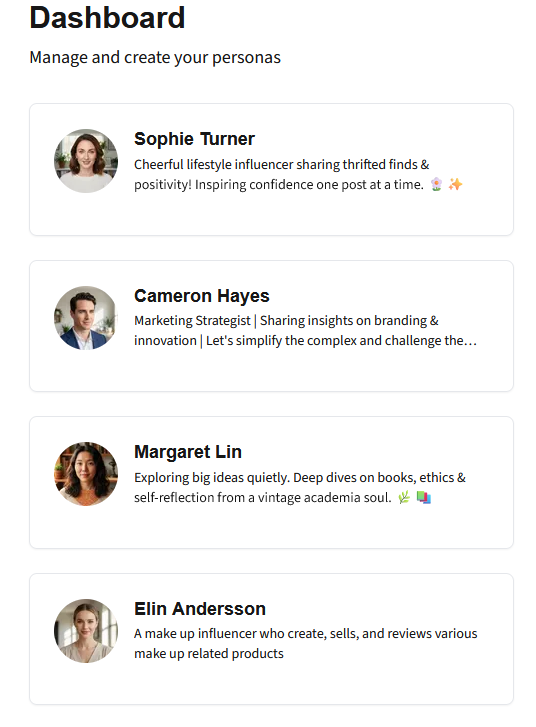Click the herb leaf emoji in Margaret's bio
The height and width of the screenshot is (727, 536).
point(404,497)
